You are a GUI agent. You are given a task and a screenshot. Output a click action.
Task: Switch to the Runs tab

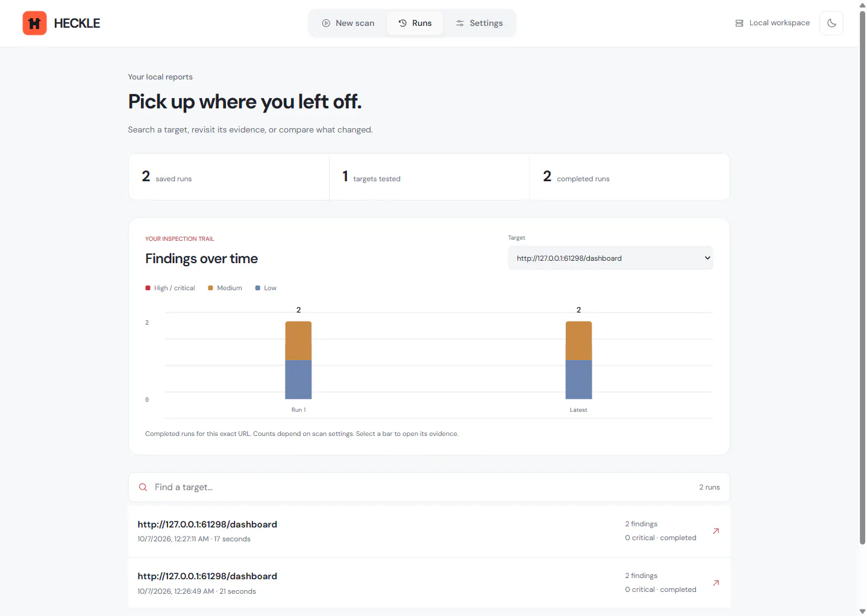(x=415, y=23)
